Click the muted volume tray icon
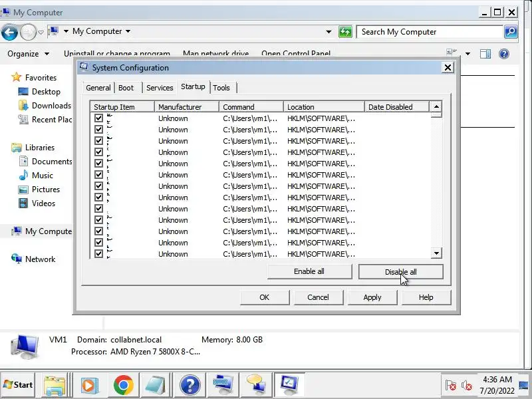This screenshot has width=532, height=399. (x=467, y=385)
